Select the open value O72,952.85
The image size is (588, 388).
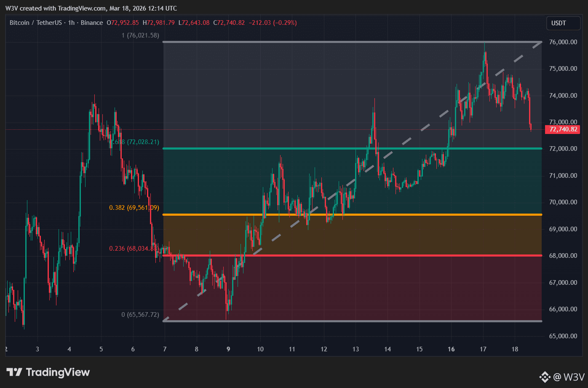pyautogui.click(x=123, y=23)
